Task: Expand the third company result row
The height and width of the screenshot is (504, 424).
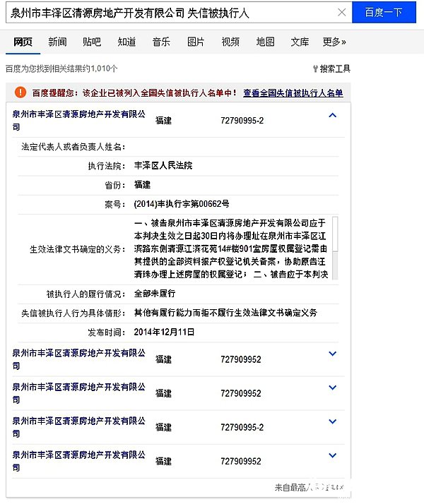Action: coord(333,388)
